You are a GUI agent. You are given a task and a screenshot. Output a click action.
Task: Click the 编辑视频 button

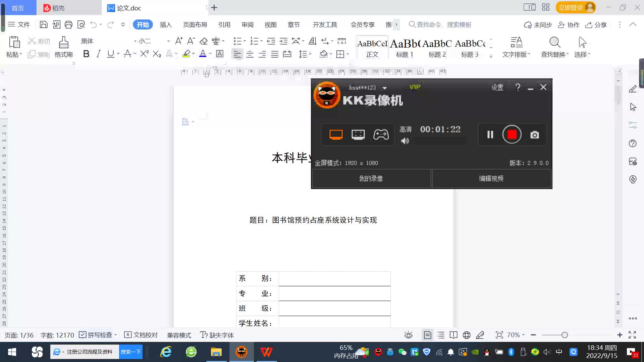[x=491, y=178]
